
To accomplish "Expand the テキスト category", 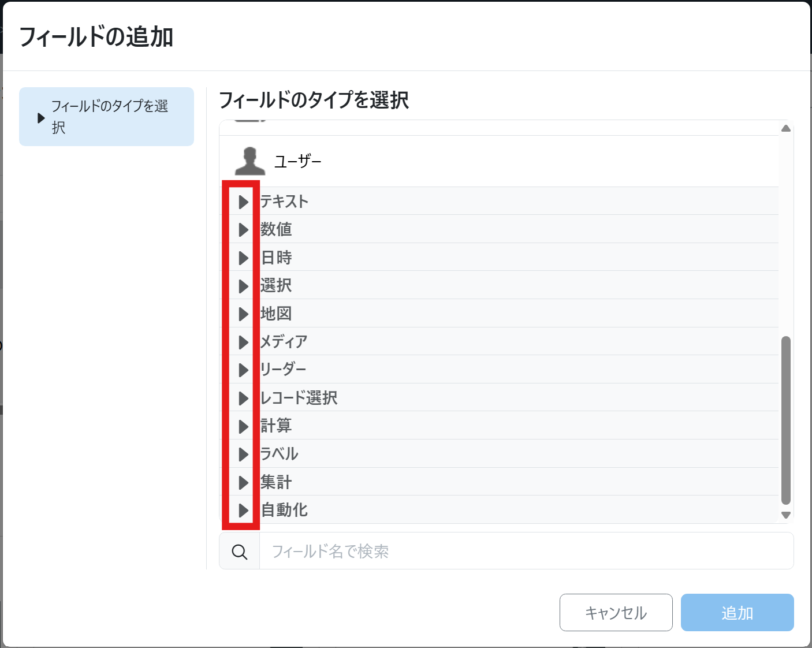I will [243, 202].
